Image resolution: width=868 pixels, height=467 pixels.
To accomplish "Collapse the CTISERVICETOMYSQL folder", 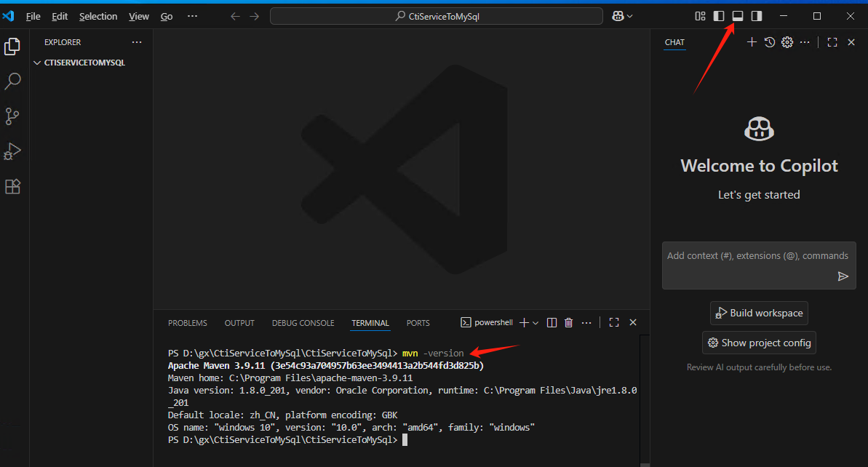I will coord(37,63).
